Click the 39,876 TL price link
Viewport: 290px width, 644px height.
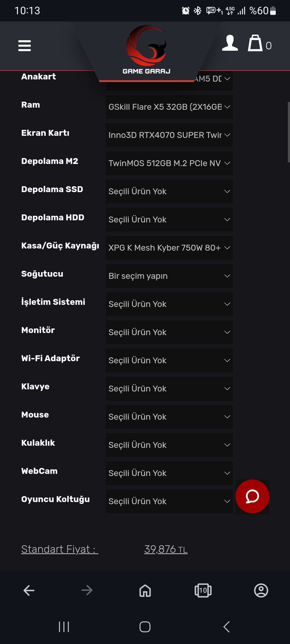coord(166,549)
